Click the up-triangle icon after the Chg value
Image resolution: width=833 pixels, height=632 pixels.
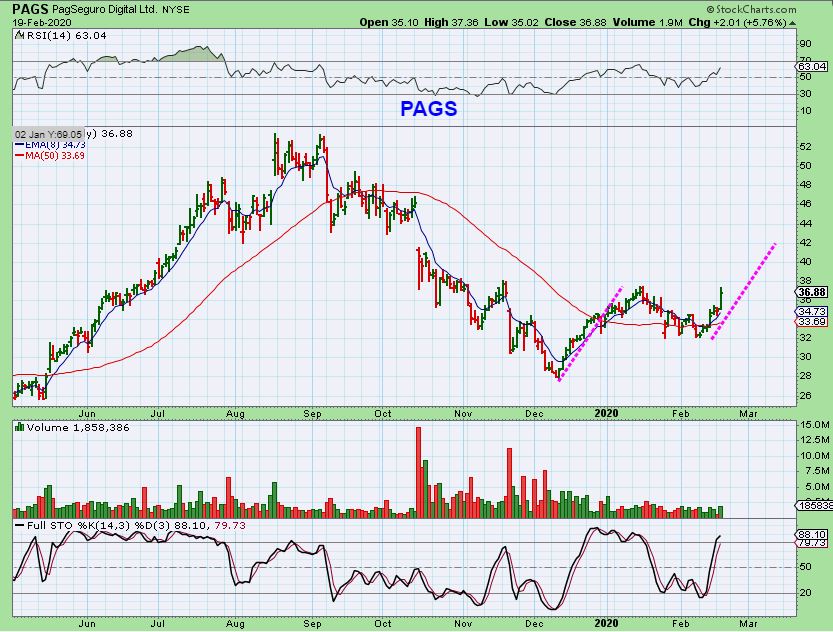pyautogui.click(x=793, y=23)
